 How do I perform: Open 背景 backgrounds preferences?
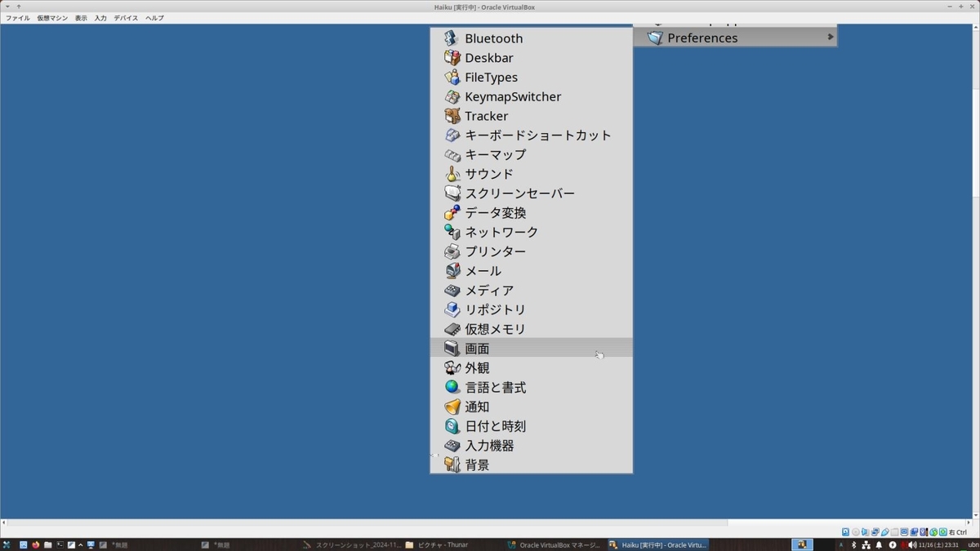(531, 464)
